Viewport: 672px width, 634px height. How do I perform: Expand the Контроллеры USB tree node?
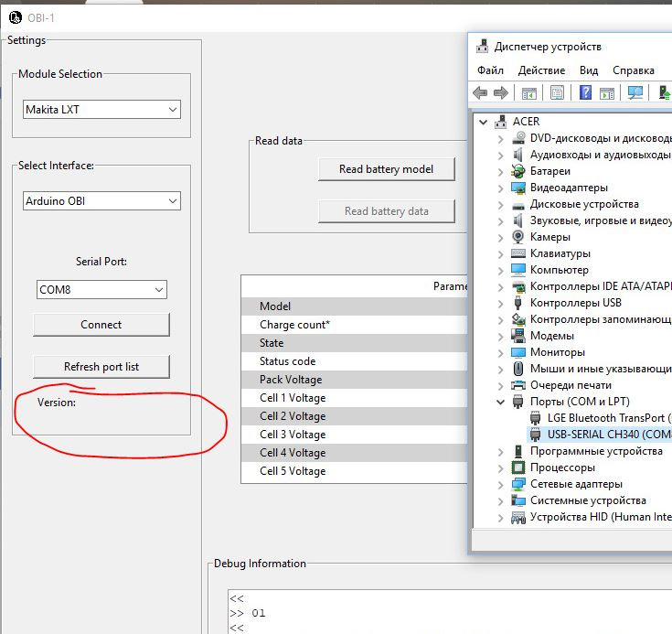pos(500,303)
